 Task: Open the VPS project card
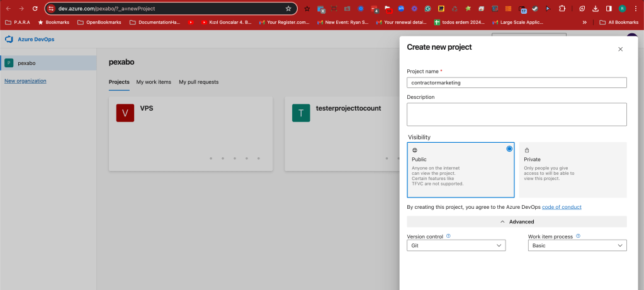click(191, 134)
